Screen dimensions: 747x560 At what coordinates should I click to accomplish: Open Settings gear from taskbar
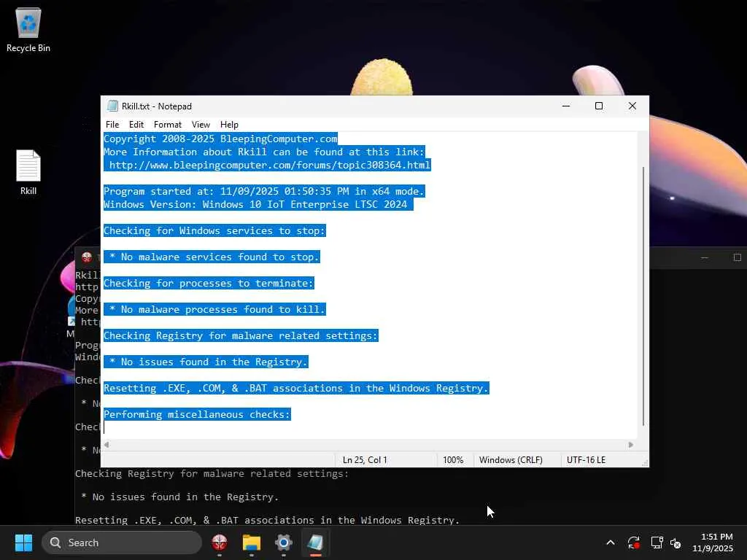[x=284, y=542]
